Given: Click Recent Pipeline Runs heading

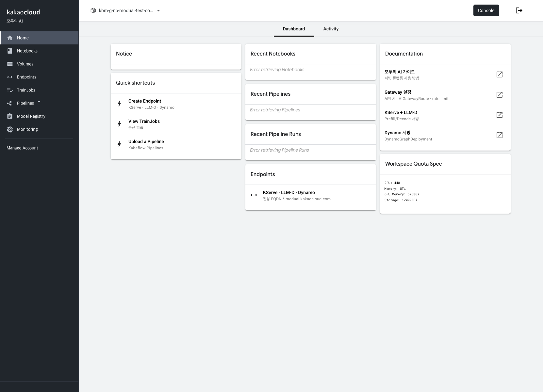Looking at the screenshot, I should 276,134.
